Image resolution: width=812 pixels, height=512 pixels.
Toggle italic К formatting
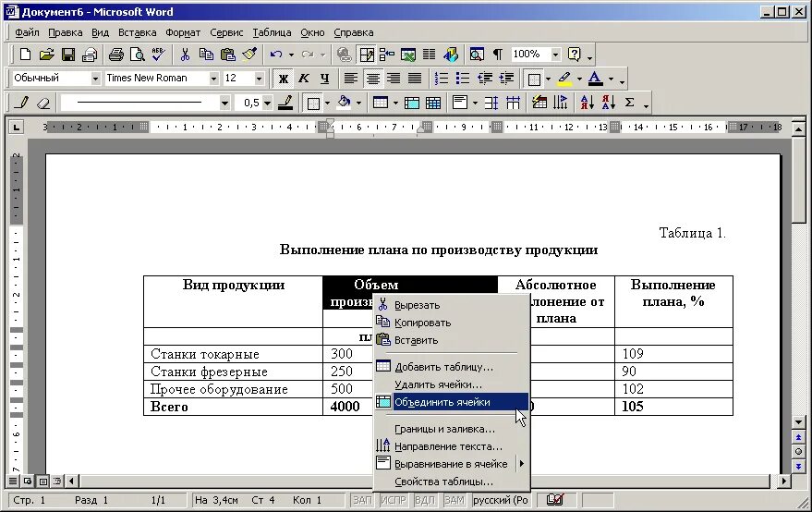[x=304, y=79]
